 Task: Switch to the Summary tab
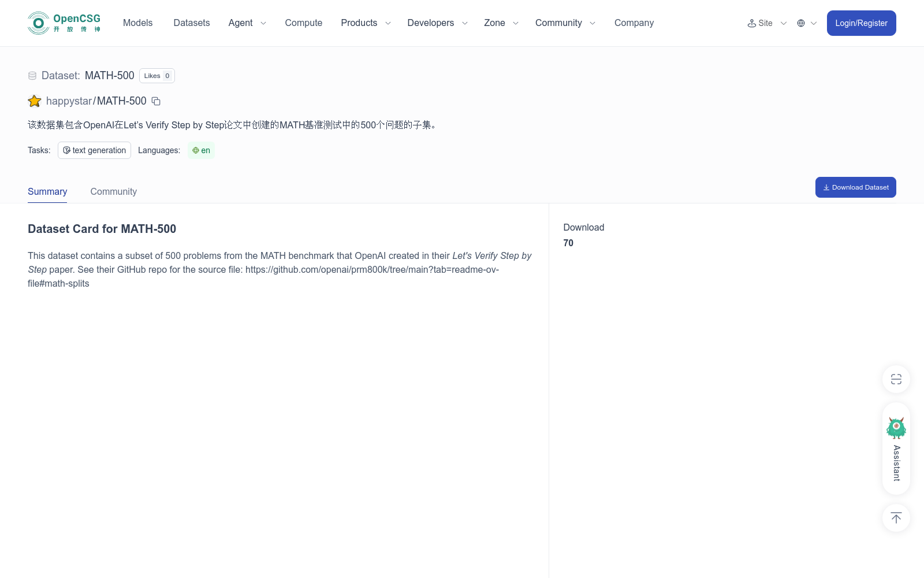click(47, 192)
